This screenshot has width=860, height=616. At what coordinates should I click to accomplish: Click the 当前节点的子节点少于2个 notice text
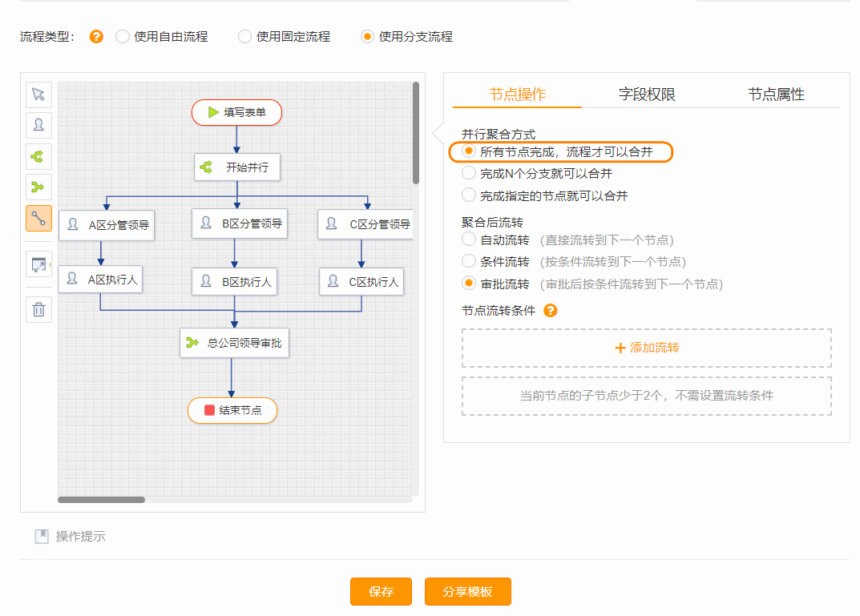tap(647, 396)
